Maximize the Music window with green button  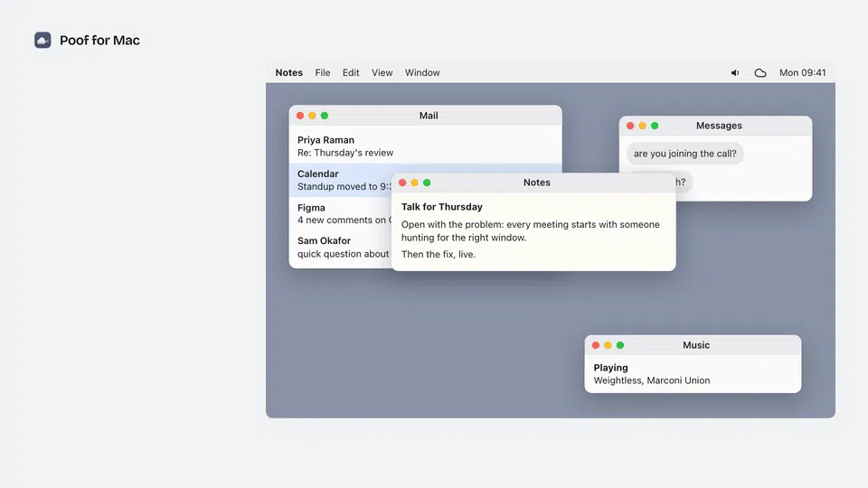tap(620, 345)
